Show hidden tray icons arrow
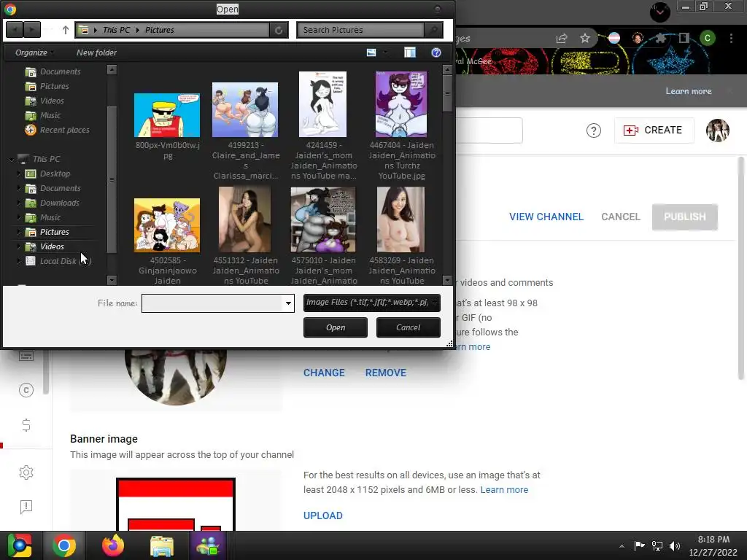This screenshot has height=560, width=747. [622, 546]
